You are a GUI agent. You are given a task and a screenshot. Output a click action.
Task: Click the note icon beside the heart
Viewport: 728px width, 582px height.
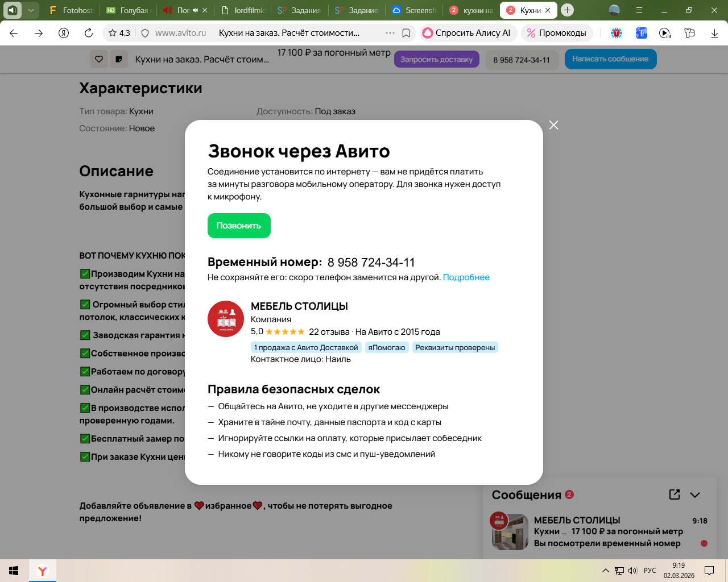point(119,59)
